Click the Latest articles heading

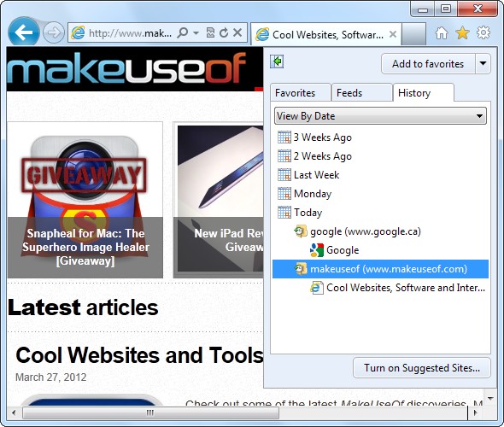(x=83, y=307)
